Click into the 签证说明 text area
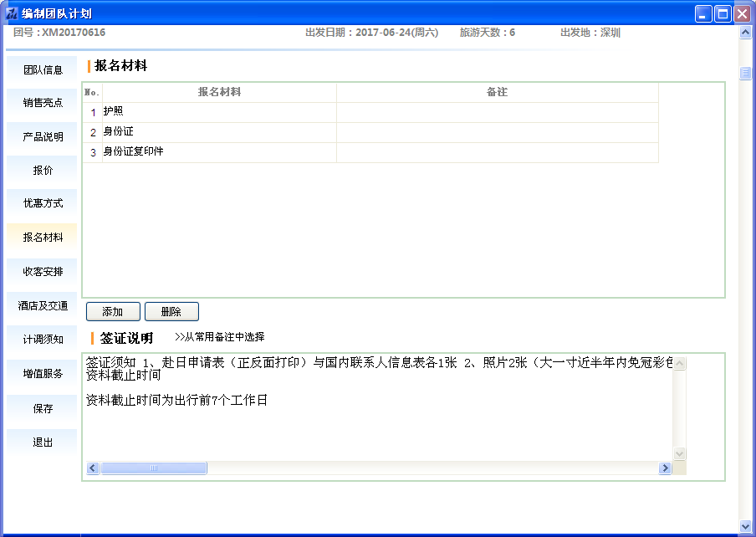The height and width of the screenshot is (537, 756). [379, 408]
